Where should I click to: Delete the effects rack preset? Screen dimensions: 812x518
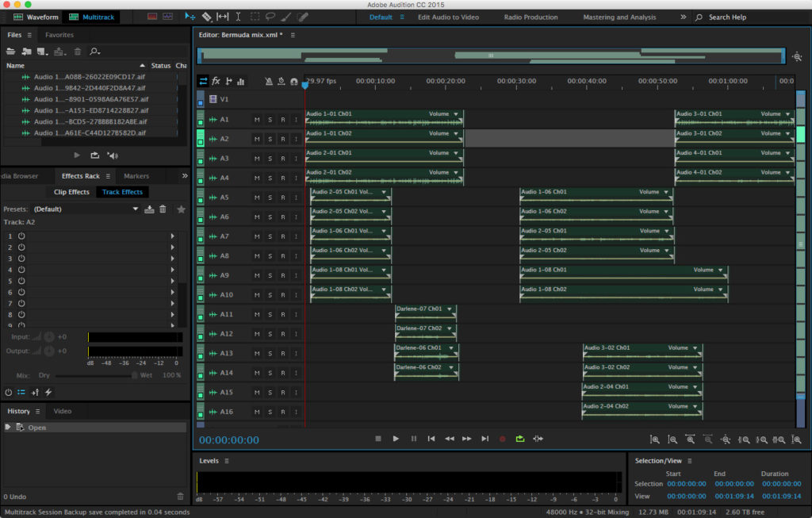click(x=163, y=209)
